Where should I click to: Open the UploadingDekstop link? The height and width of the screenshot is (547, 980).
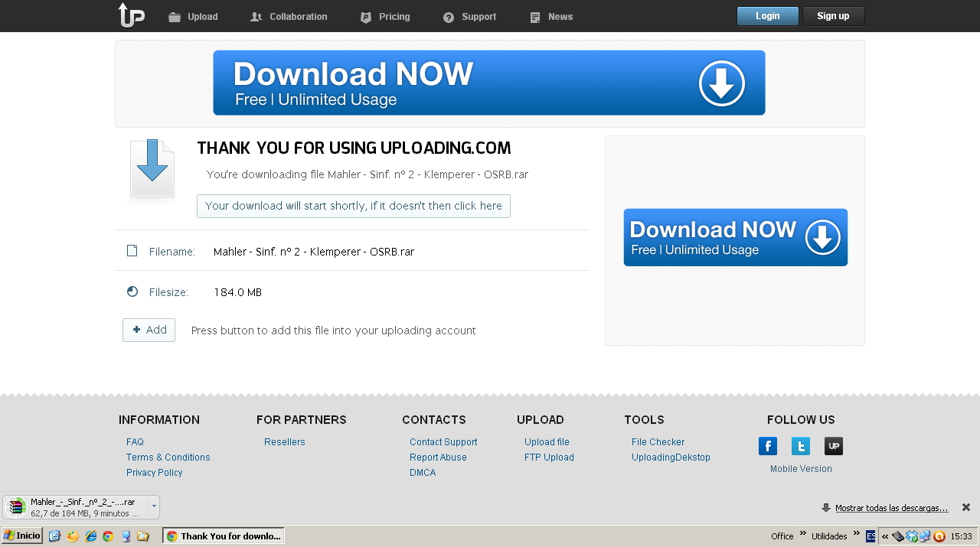point(671,457)
